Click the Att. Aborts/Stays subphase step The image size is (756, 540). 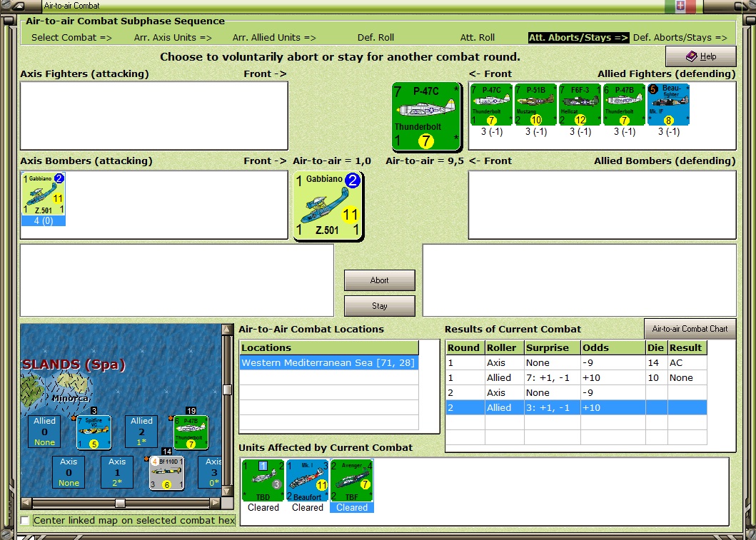click(x=578, y=38)
